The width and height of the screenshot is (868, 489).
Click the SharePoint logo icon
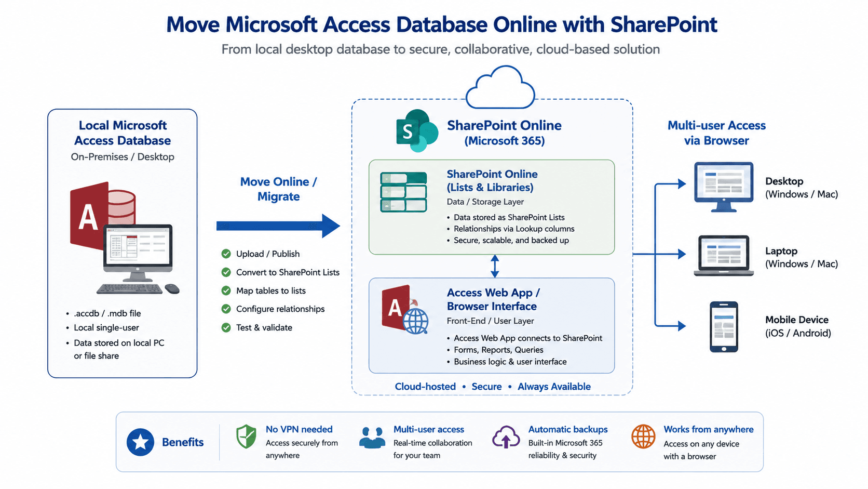tap(417, 130)
